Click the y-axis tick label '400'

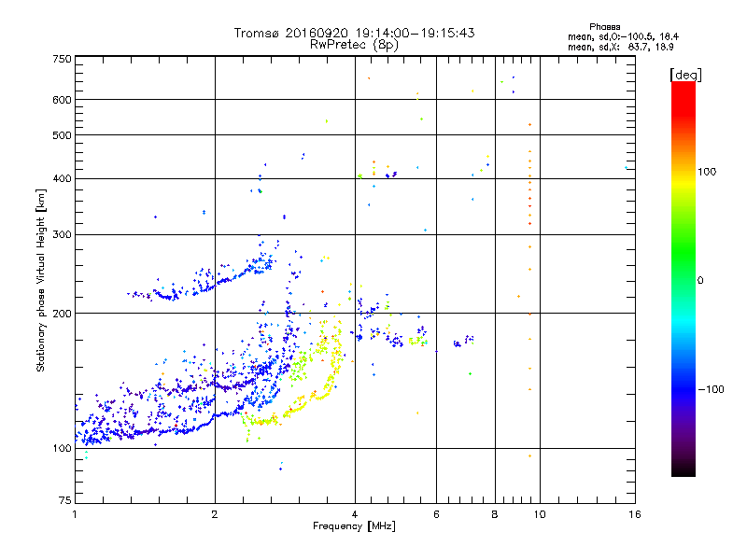(62, 178)
